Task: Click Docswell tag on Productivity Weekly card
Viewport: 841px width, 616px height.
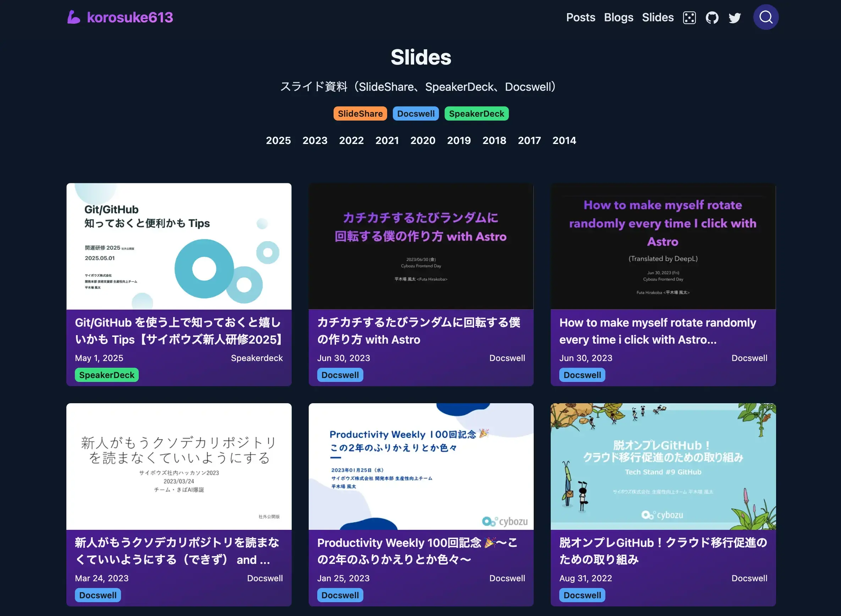Action: click(x=340, y=595)
